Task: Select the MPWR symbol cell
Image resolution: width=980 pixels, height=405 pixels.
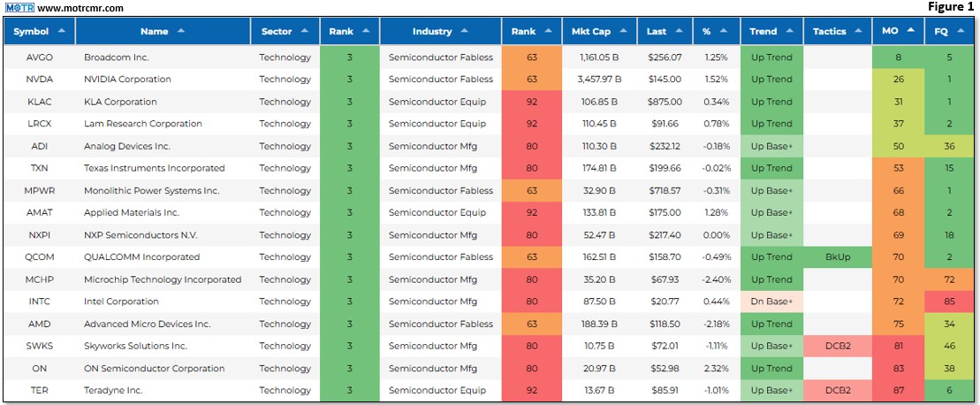Action: pos(39,191)
